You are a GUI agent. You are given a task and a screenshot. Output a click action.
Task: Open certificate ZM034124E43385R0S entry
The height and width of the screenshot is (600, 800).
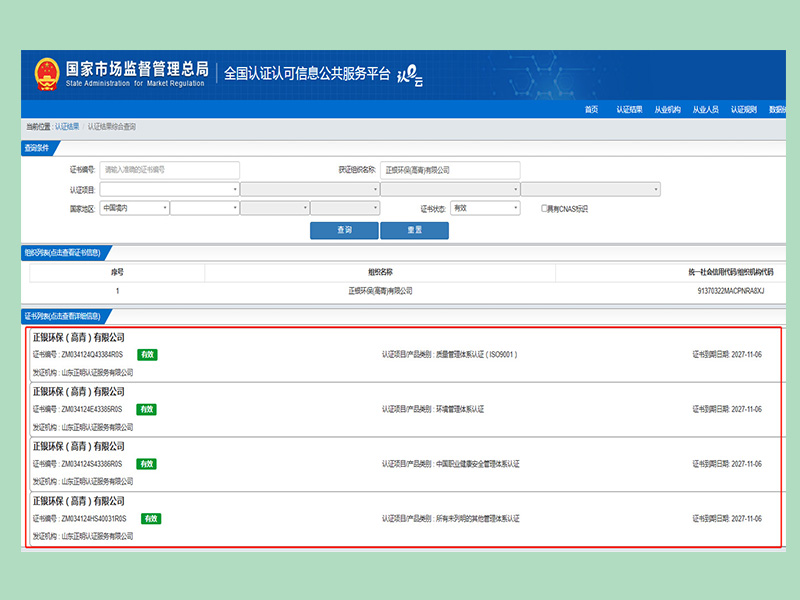(x=405, y=409)
